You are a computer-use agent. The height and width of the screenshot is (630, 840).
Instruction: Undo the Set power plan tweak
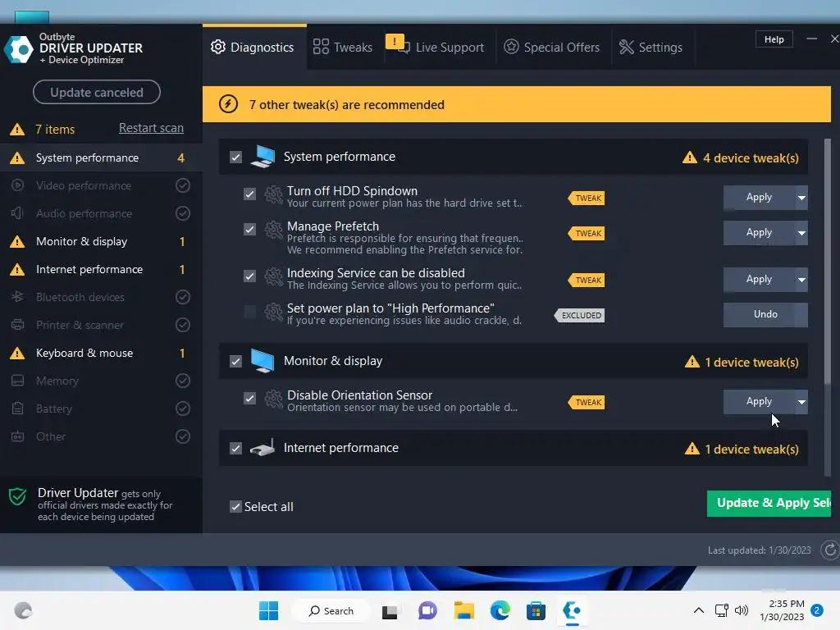(765, 314)
